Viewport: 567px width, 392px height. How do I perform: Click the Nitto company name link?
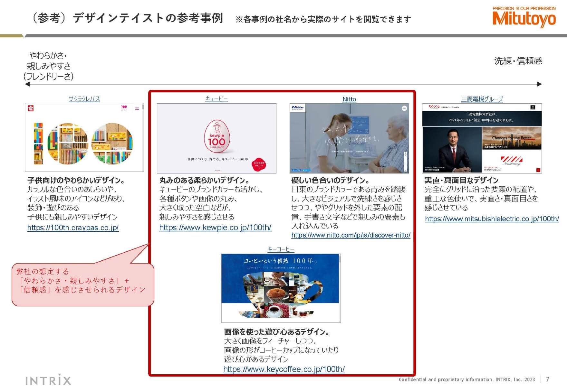click(x=349, y=99)
